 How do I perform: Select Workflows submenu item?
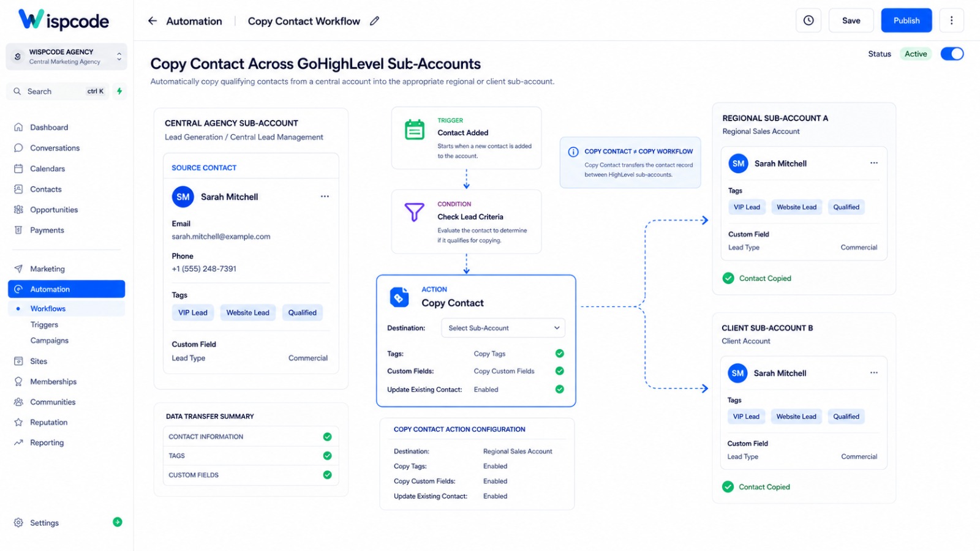tap(66, 309)
